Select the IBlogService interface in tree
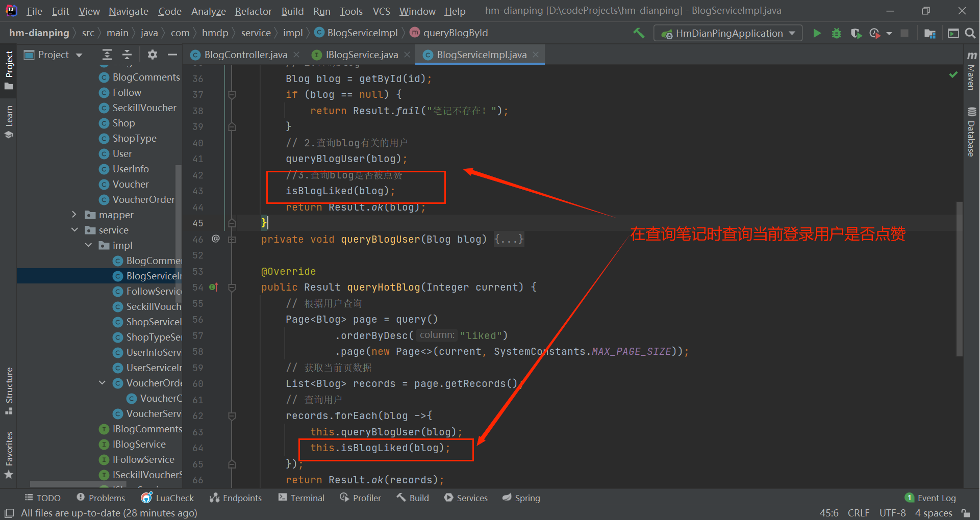980x520 pixels. coord(132,444)
